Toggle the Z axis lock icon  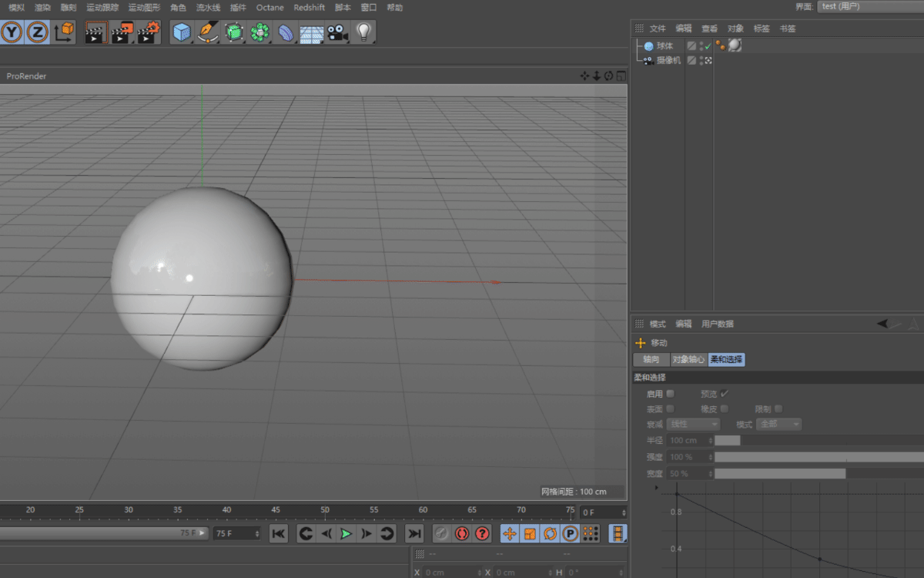click(x=37, y=32)
